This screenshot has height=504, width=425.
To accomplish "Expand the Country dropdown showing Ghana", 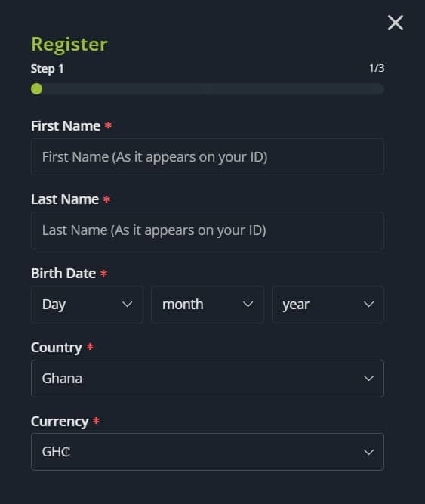I will pos(208,379).
